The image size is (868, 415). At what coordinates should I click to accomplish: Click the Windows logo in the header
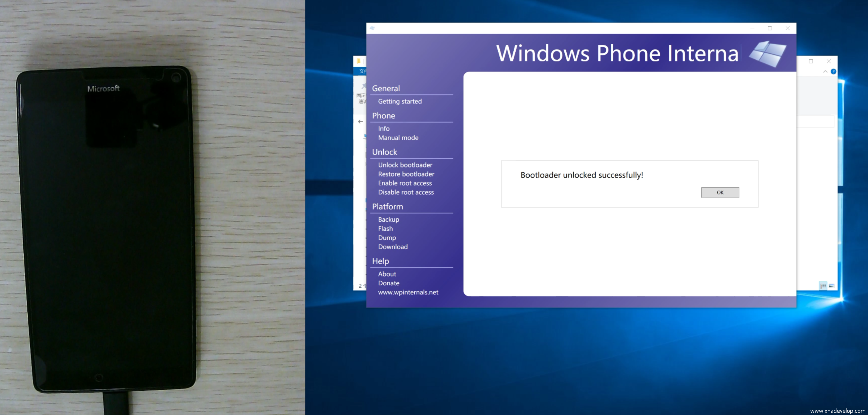tap(768, 54)
